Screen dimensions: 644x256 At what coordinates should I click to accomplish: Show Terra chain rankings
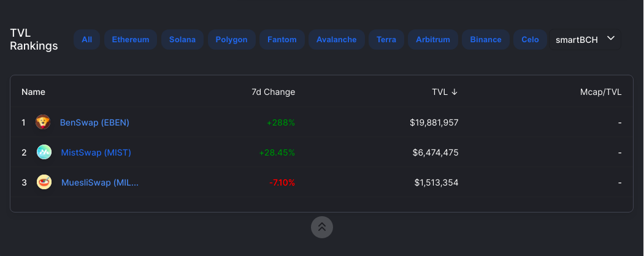click(x=386, y=40)
